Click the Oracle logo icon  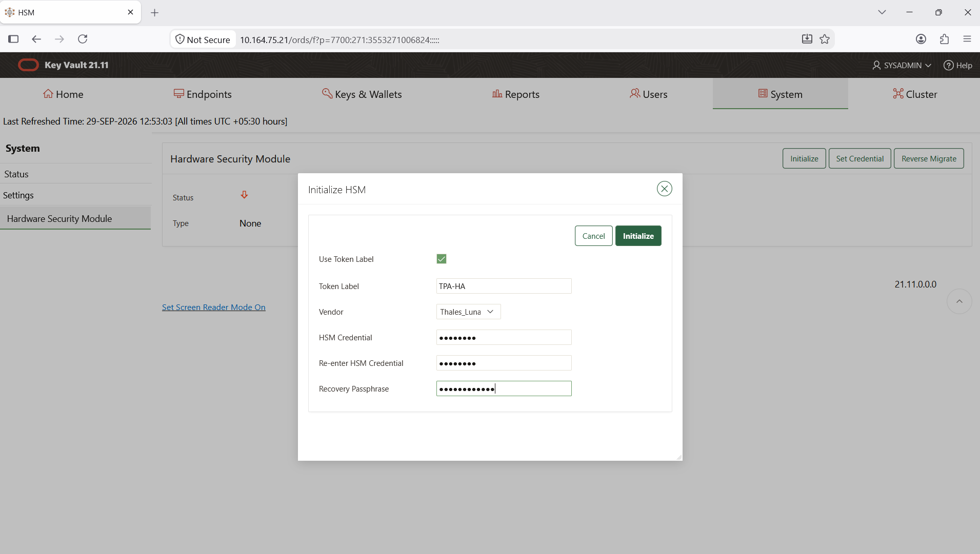pos(28,65)
